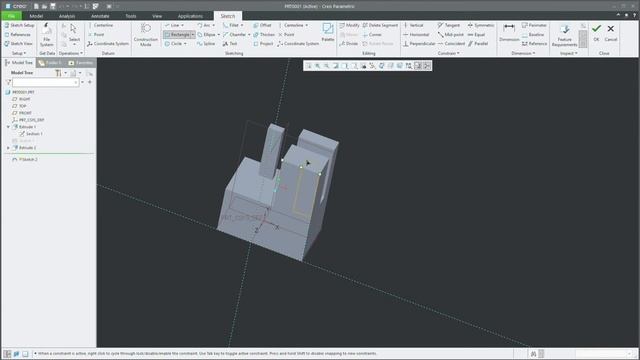Open the File menu
The height and width of the screenshot is (360, 640).
point(11,16)
